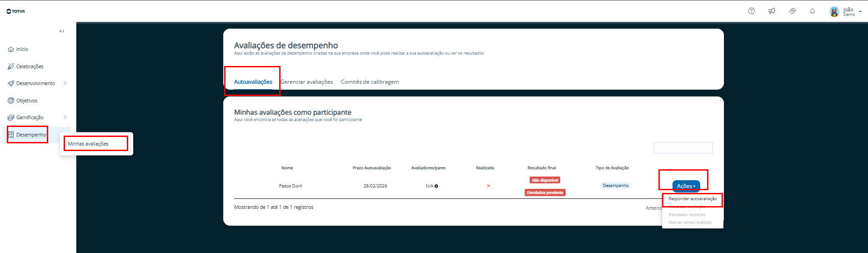Go to Início in sidebar
Image resolution: width=868 pixels, height=253 pixels.
(22, 49)
